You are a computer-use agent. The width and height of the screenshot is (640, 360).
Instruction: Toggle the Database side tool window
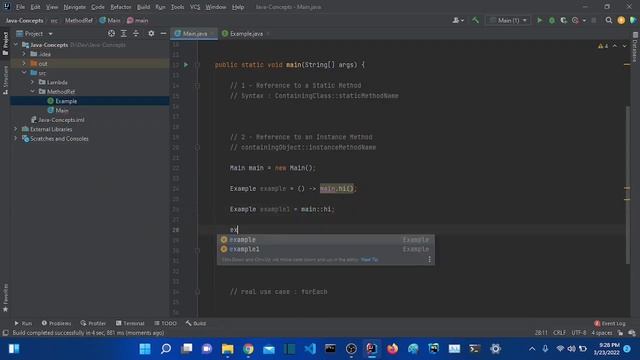click(635, 47)
